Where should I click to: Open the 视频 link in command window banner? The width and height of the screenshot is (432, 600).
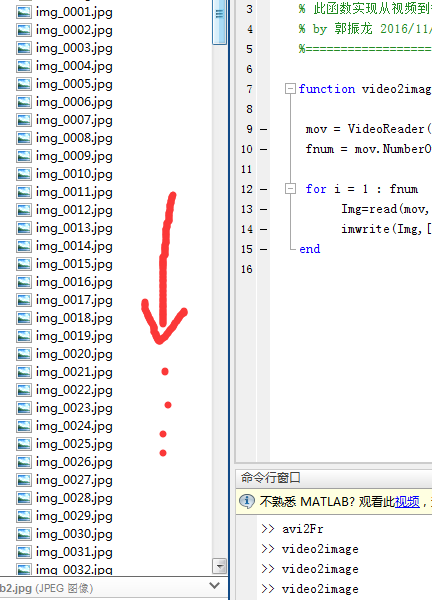coord(407,501)
